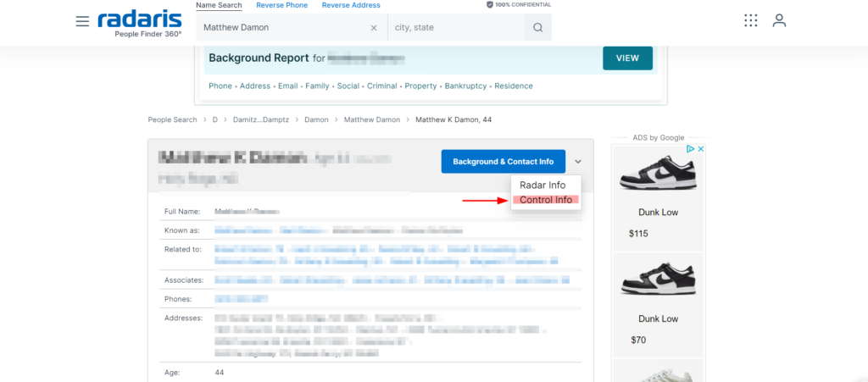Viewport: 868px width, 382px height.
Task: Switch to Reverse Phone tab
Action: tap(281, 5)
